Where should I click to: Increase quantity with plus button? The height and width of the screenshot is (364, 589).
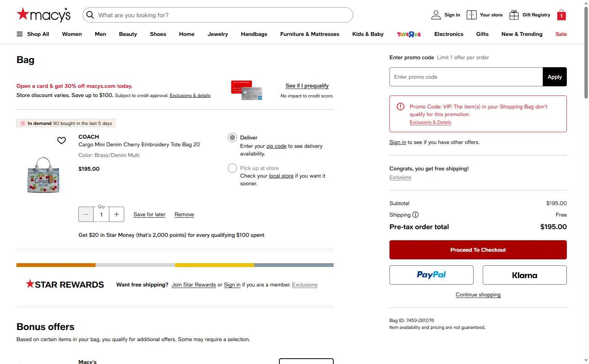[x=117, y=214]
